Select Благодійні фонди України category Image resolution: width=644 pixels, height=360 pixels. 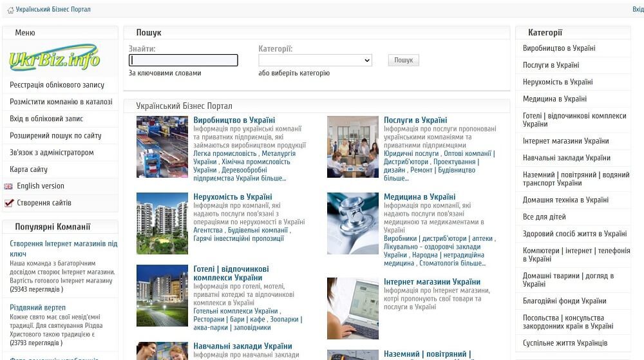tap(564, 301)
